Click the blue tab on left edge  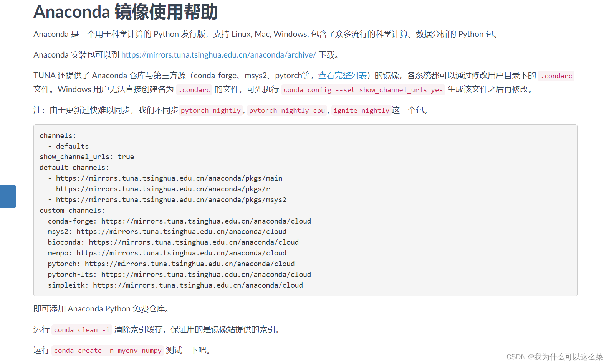coord(8,196)
